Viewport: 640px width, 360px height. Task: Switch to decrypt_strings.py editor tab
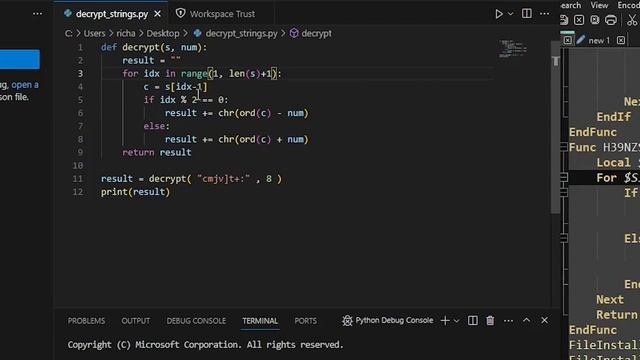click(x=111, y=14)
